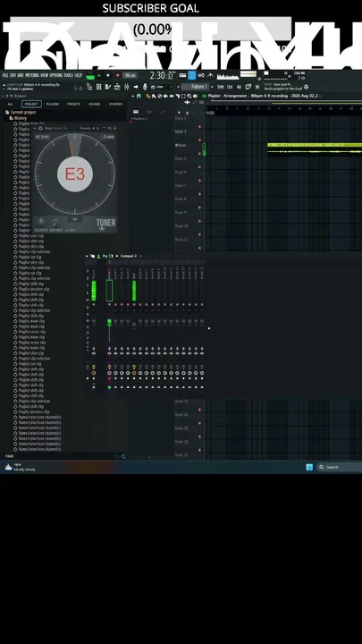This screenshot has width=362, height=644.
Task: Click the cloud icon beside the save hint
Action: (x=306, y=87)
